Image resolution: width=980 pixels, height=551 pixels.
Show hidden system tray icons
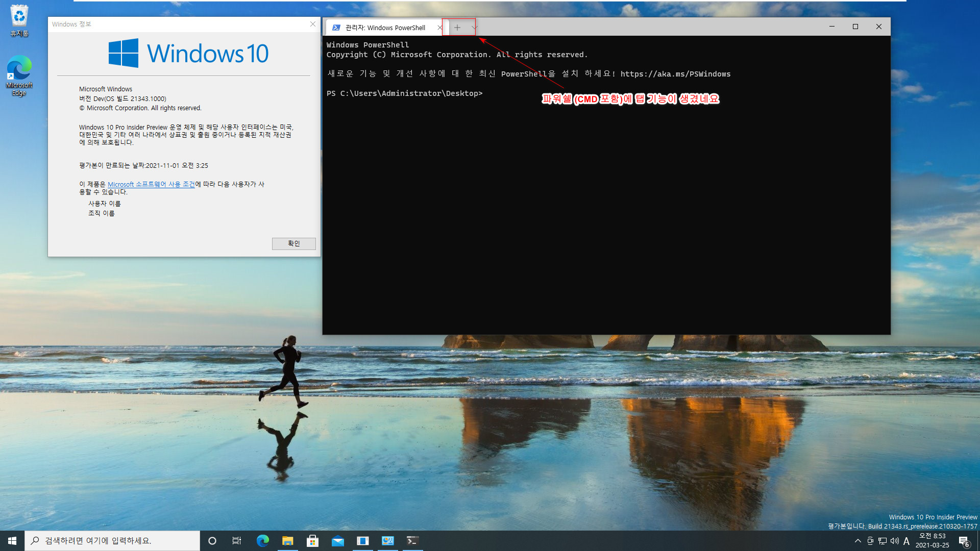857,541
